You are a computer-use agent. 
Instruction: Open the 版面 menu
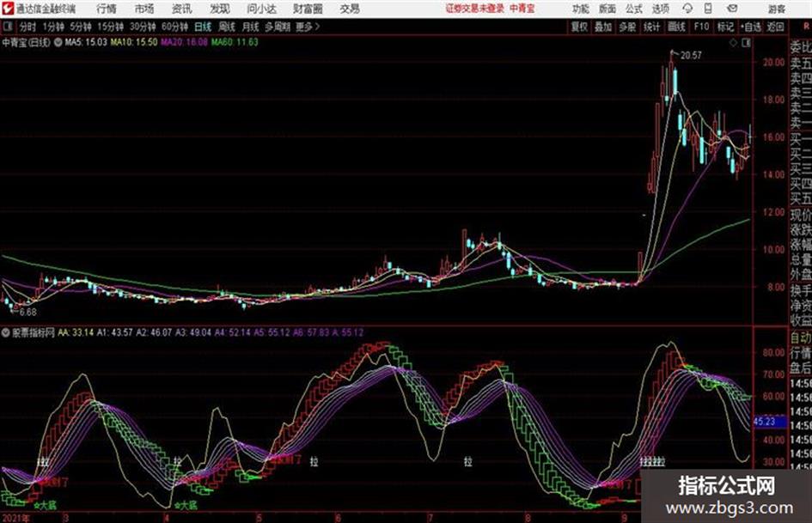pyautogui.click(x=607, y=9)
